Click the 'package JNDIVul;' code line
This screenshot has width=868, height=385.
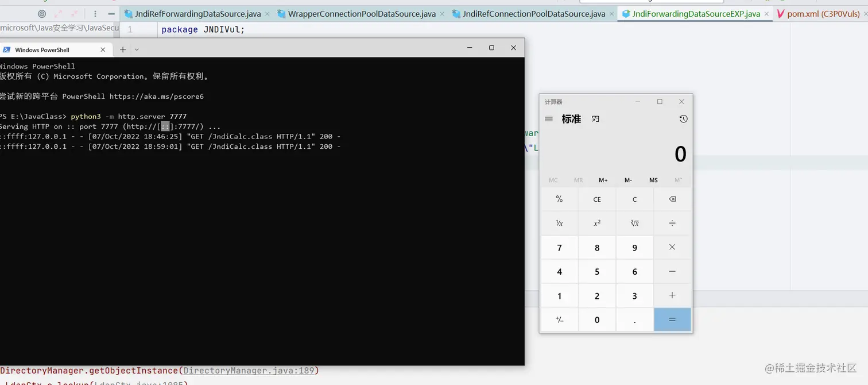[x=203, y=29]
